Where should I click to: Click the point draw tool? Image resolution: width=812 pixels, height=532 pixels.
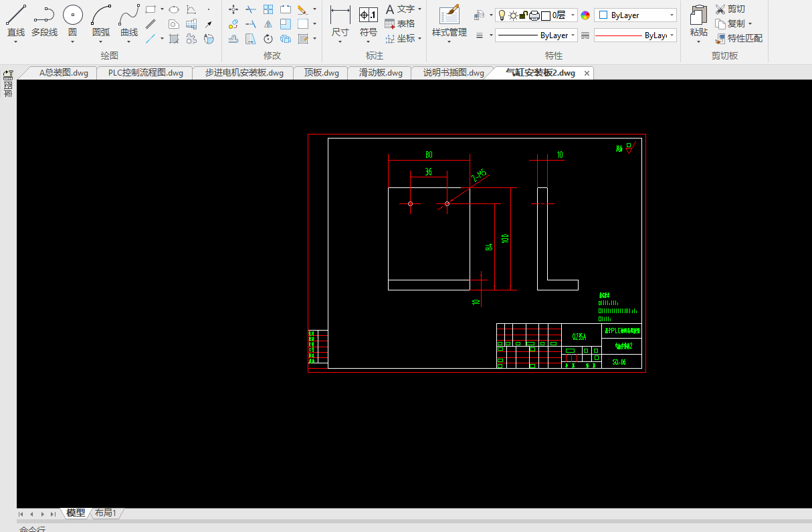point(209,9)
